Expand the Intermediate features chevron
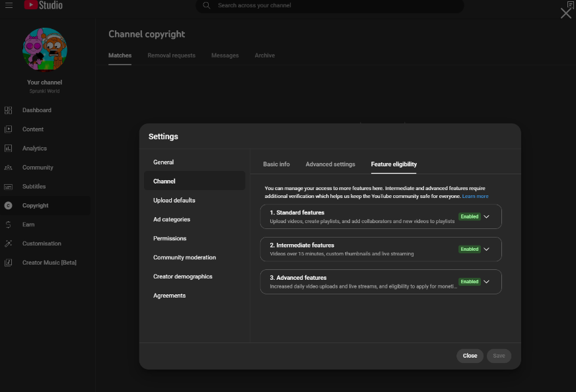Screen dimensions: 576x392 [486, 249]
